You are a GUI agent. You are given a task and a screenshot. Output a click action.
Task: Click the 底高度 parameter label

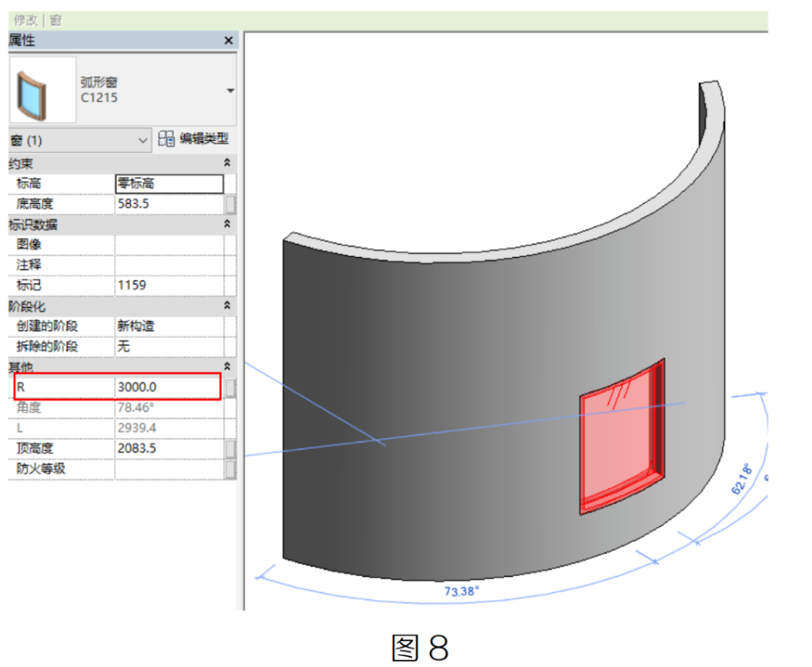coord(34,204)
